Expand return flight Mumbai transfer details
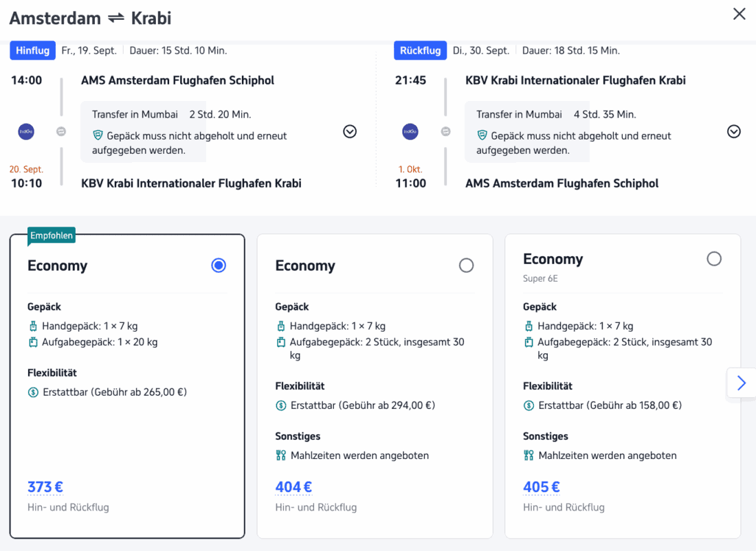 pos(734,131)
